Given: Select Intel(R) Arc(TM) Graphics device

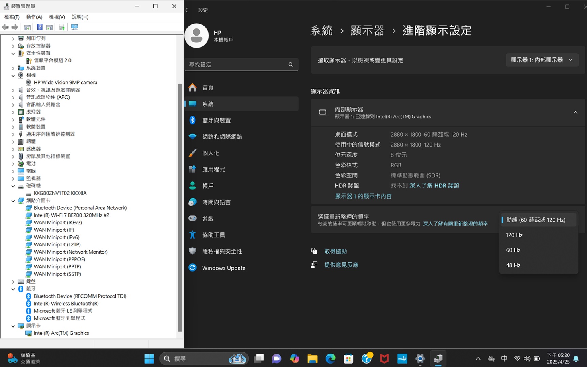Looking at the screenshot, I should coord(61,333).
